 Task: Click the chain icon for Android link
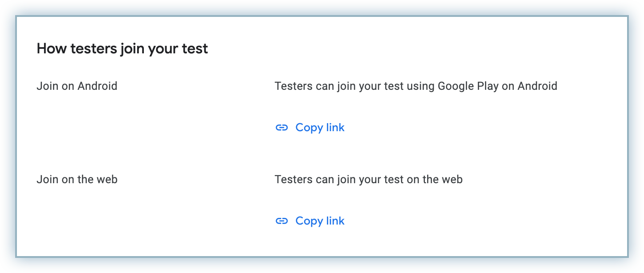click(281, 128)
